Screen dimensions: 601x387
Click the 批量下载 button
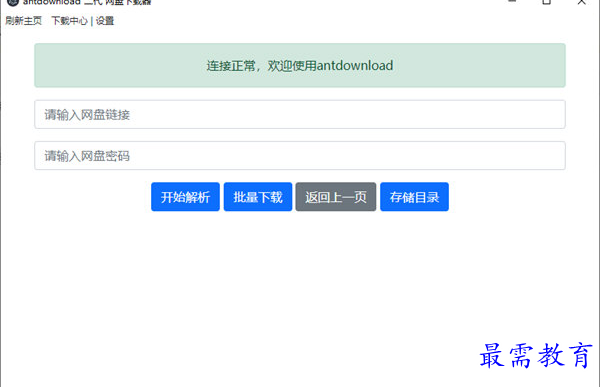[x=258, y=197]
